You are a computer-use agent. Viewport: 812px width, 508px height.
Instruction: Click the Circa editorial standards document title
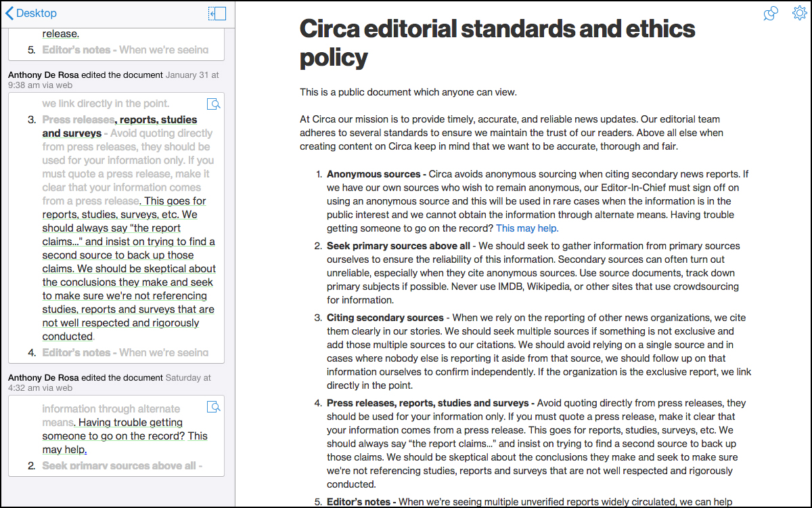click(497, 43)
